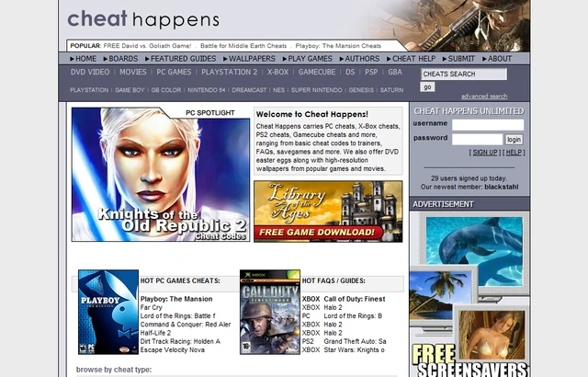Select the PSP platform link
The image size is (588, 377).
pyautogui.click(x=371, y=72)
